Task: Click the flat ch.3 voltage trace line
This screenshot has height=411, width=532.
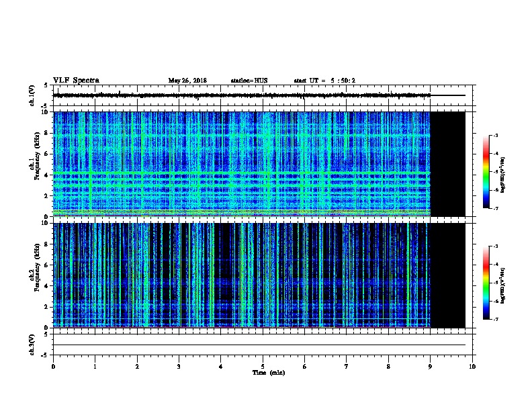Action: pos(259,345)
